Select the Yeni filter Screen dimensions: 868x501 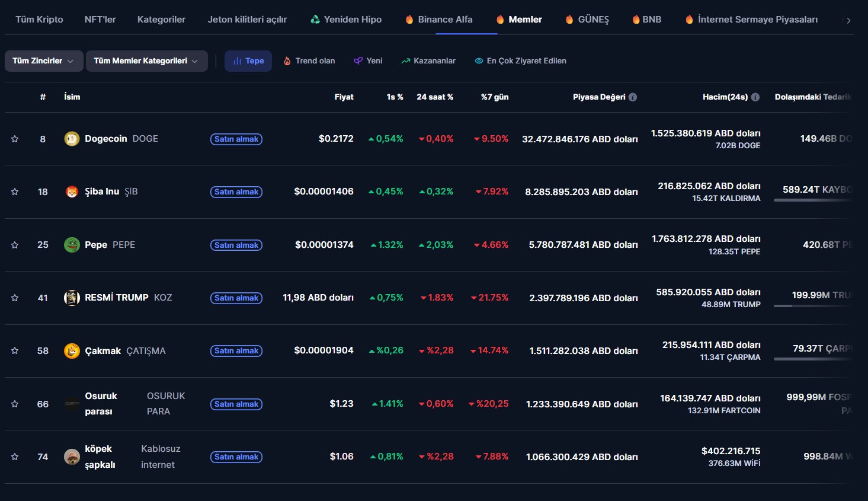[368, 61]
